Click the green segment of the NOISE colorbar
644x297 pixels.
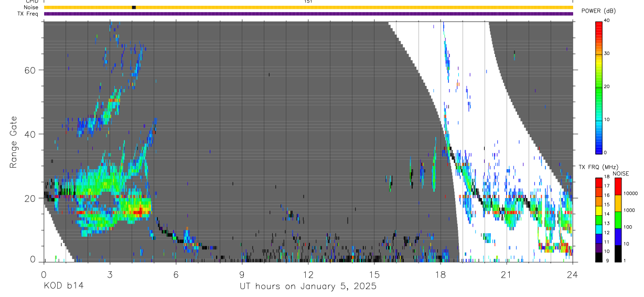618,219
